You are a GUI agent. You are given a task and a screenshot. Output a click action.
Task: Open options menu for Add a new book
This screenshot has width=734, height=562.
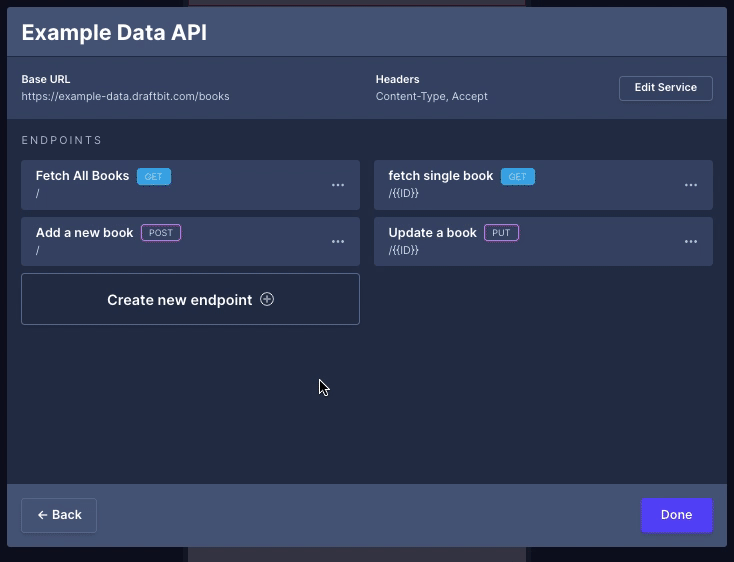(x=338, y=242)
